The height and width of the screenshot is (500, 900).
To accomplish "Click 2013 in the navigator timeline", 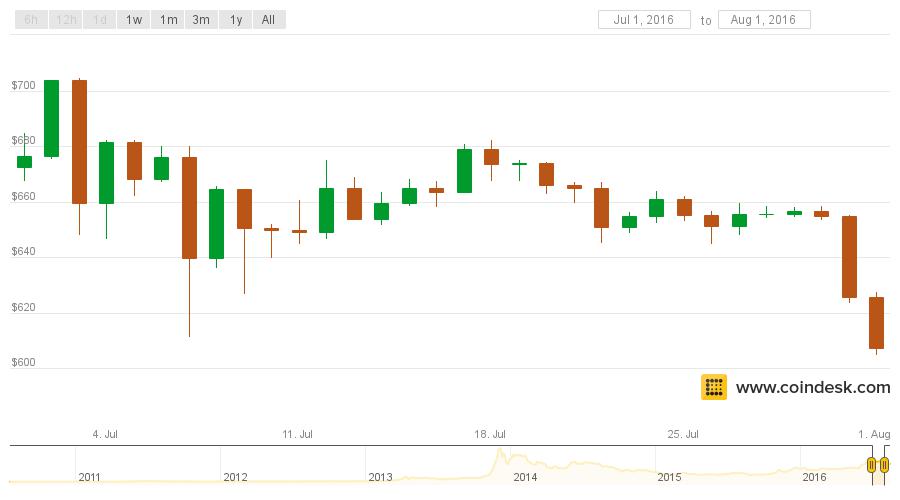I will (x=381, y=477).
